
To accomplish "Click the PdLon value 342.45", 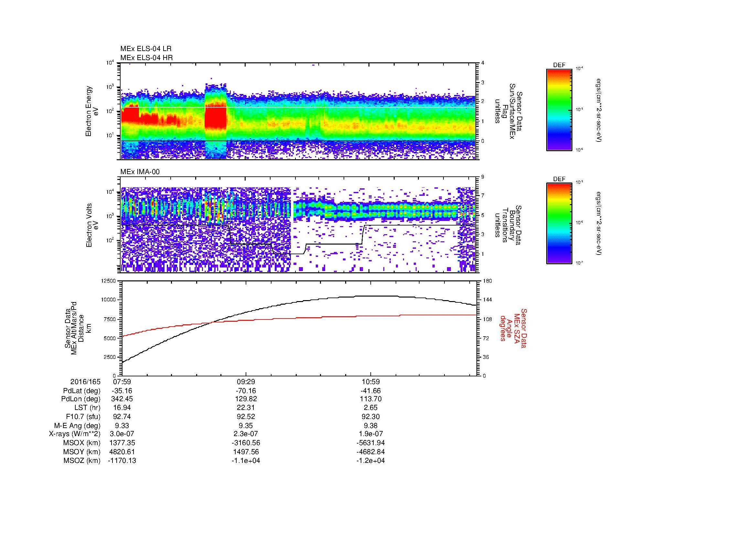I will 122,399.
